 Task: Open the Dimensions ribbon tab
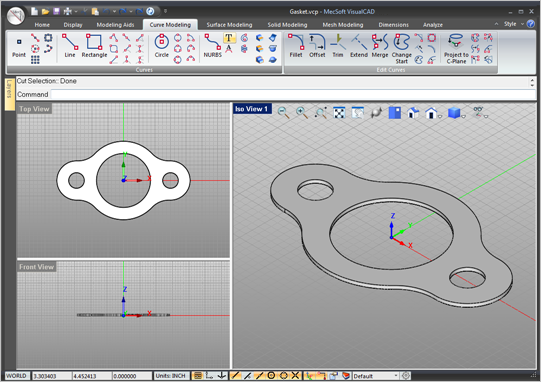(393, 25)
